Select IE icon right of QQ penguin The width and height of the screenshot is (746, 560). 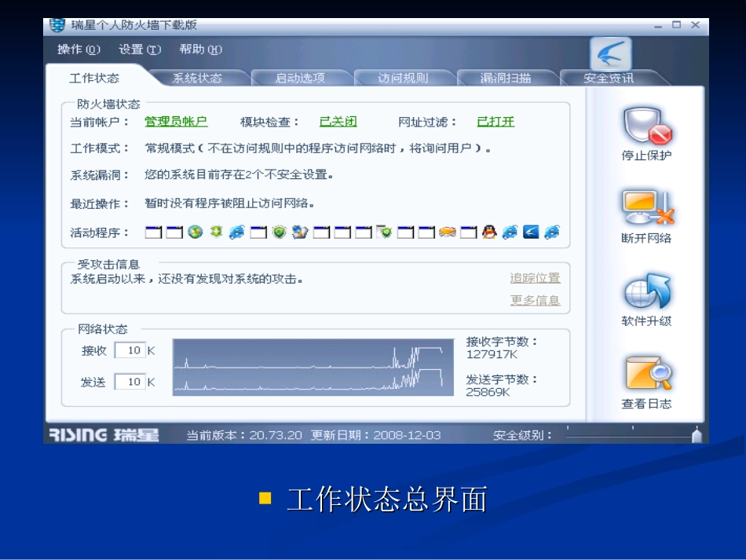click(x=510, y=232)
